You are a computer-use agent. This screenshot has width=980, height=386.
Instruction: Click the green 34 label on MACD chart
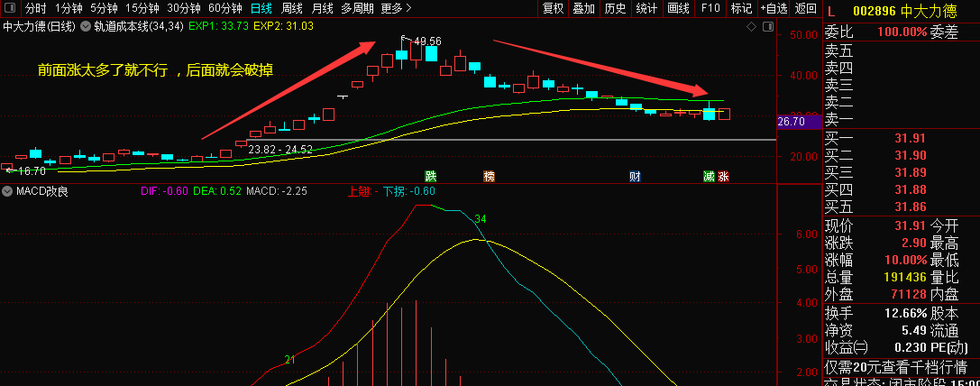click(480, 219)
